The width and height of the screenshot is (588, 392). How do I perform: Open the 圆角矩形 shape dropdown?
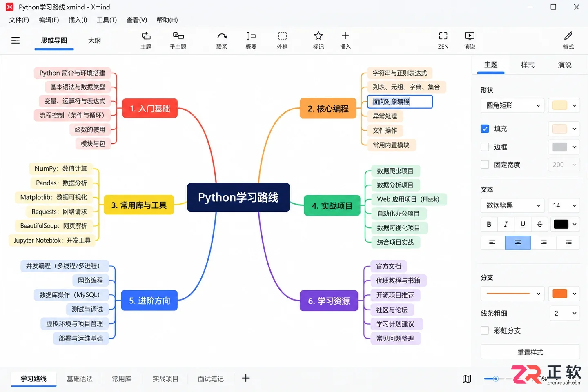(x=513, y=105)
